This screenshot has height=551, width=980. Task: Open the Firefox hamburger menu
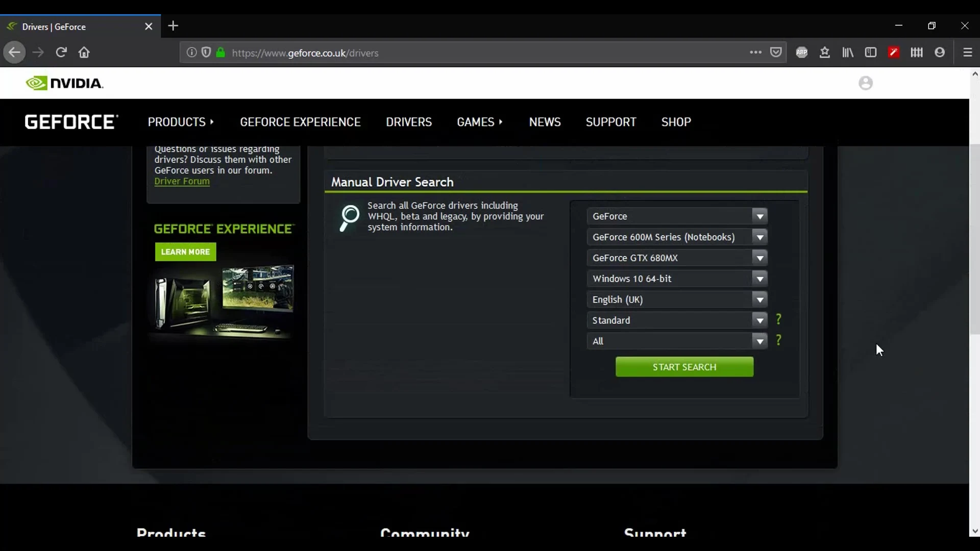[x=968, y=53]
